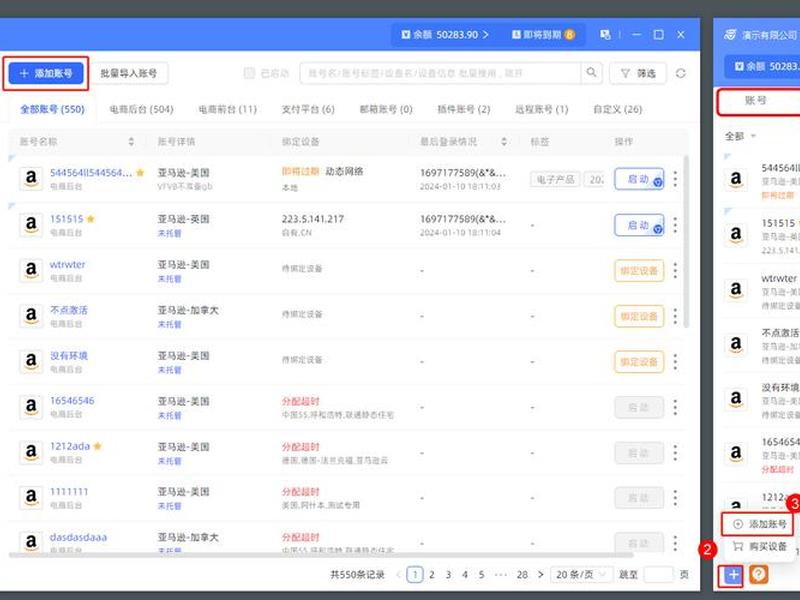
Task: Toggle star favorite on 151515 account
Action: click(x=91, y=219)
